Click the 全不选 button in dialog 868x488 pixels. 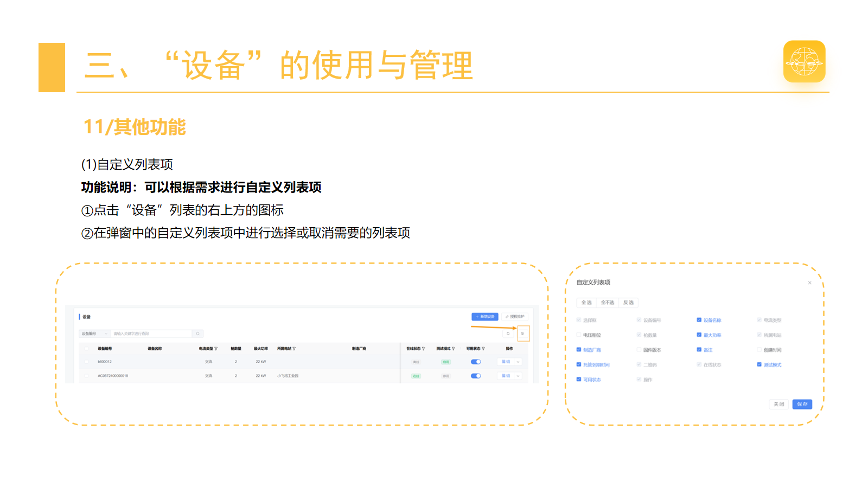click(x=608, y=303)
